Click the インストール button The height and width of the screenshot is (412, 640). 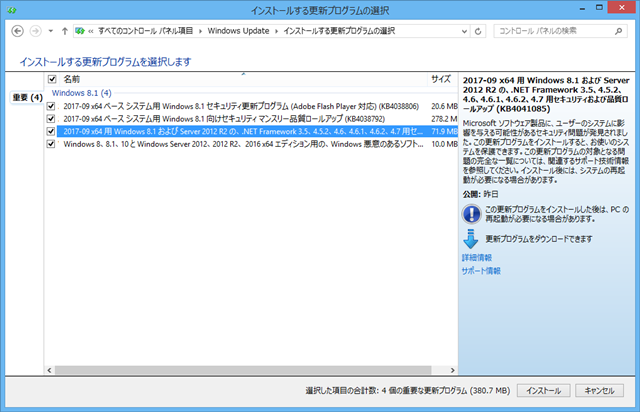click(543, 391)
